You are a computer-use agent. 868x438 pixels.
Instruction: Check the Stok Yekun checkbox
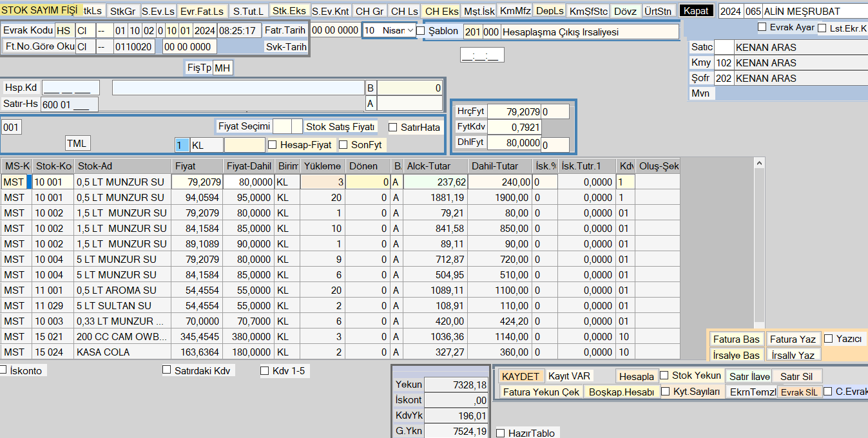coord(664,376)
